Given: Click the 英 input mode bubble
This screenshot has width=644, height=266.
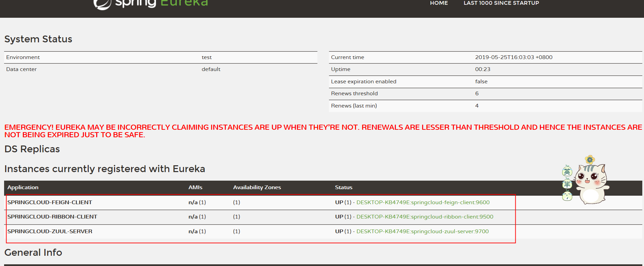Looking at the screenshot, I should coord(567,171).
